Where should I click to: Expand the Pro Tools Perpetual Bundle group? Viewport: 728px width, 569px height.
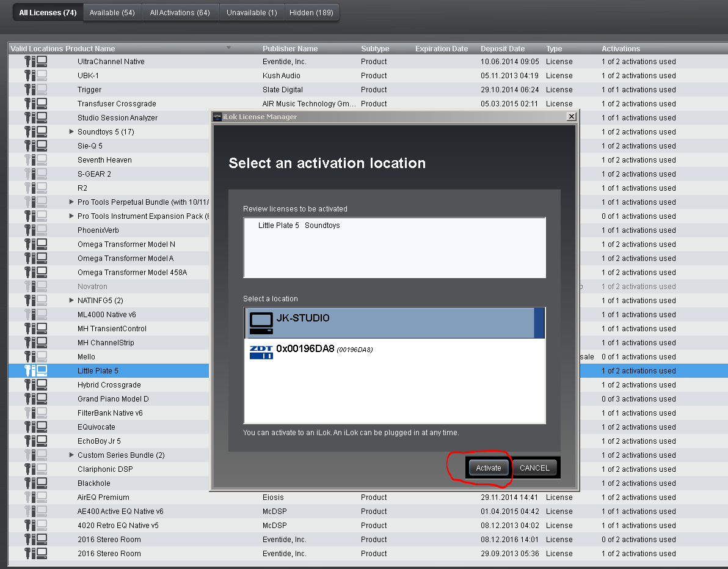(x=71, y=202)
